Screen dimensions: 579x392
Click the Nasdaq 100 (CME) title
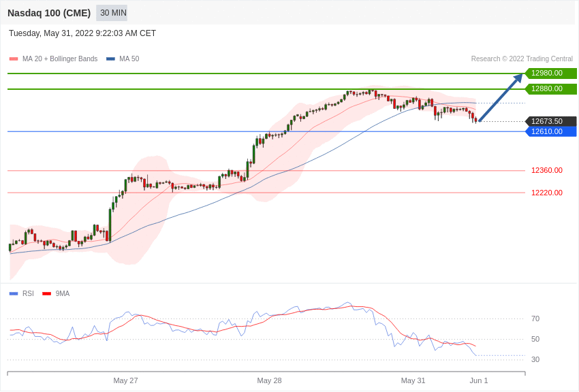click(49, 13)
